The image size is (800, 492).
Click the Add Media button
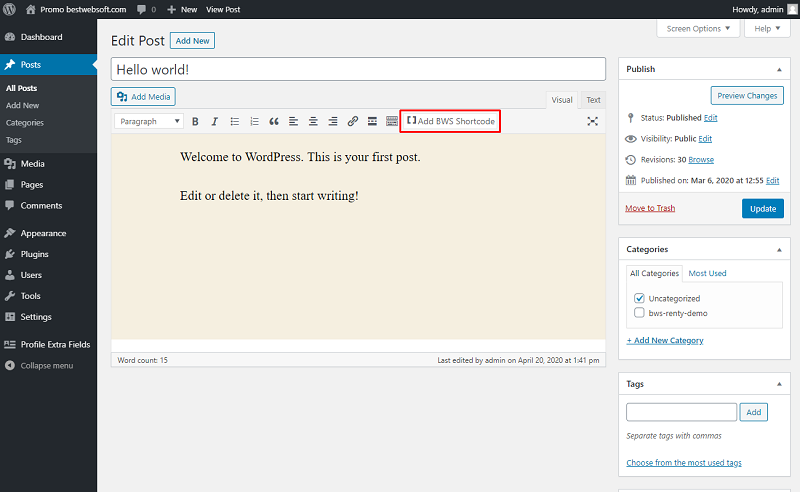[143, 96]
